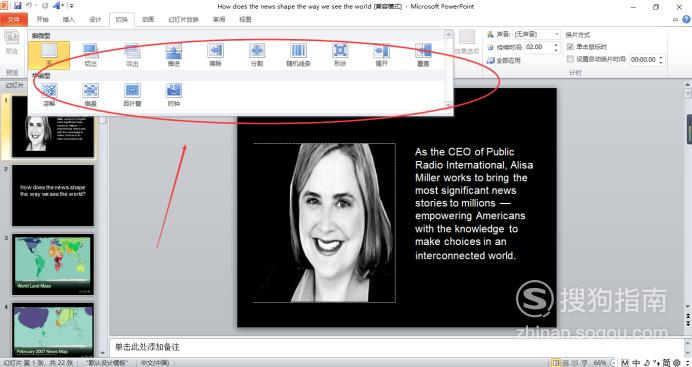The image size is (692, 367).
Task: Click the Save icon in the title bar
Action: (18, 6)
